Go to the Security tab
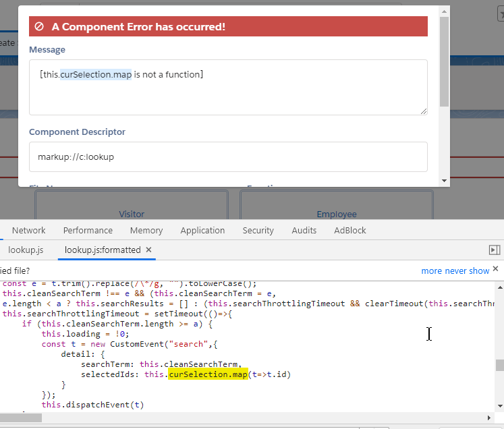This screenshot has height=429, width=504. click(258, 231)
